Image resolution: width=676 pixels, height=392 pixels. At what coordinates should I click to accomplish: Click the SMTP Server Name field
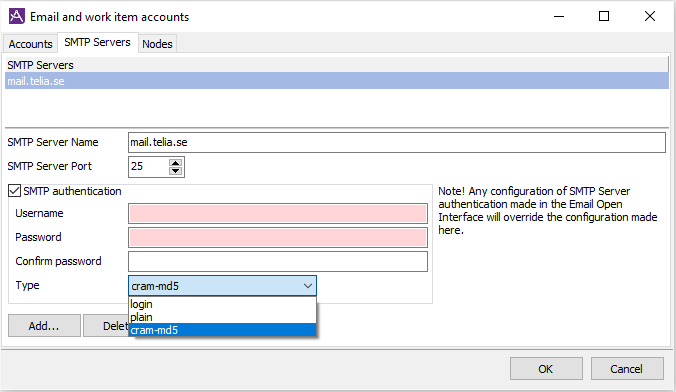[397, 142]
